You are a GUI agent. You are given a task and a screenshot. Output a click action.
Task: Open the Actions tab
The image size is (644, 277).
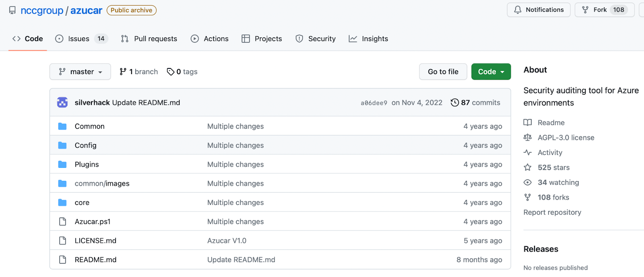coord(210,39)
